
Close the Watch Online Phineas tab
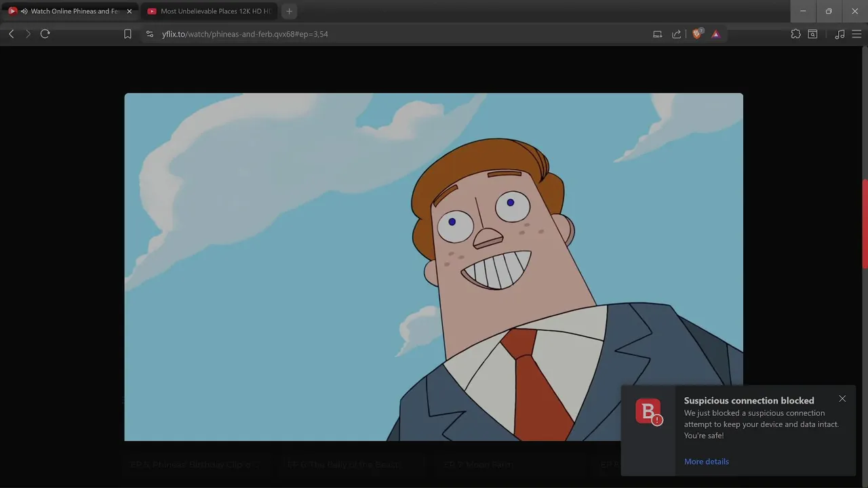pyautogui.click(x=130, y=12)
